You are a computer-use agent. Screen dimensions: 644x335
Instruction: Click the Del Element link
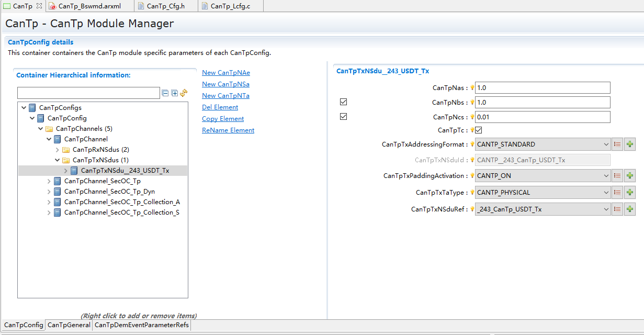tap(220, 107)
